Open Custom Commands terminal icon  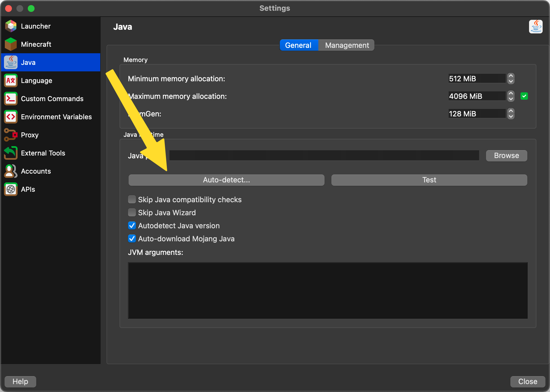point(11,99)
